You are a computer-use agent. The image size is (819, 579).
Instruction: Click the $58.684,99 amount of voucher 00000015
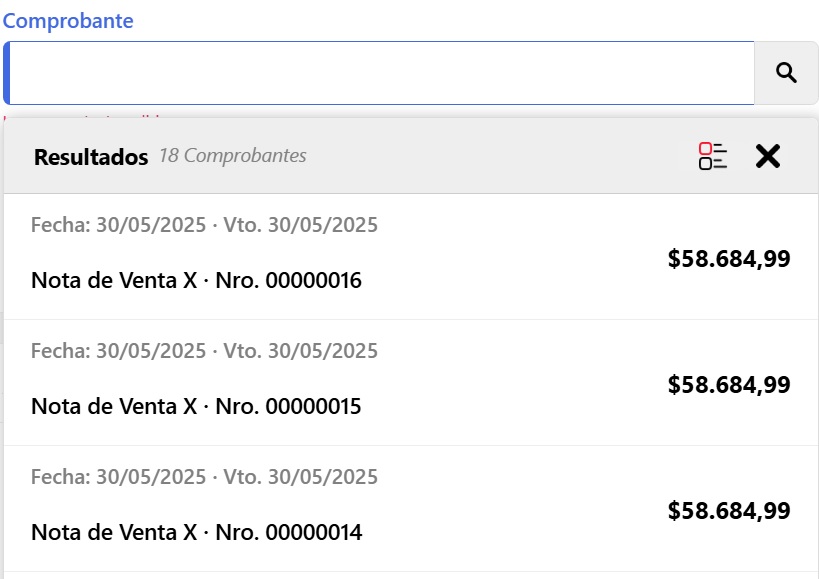point(729,385)
